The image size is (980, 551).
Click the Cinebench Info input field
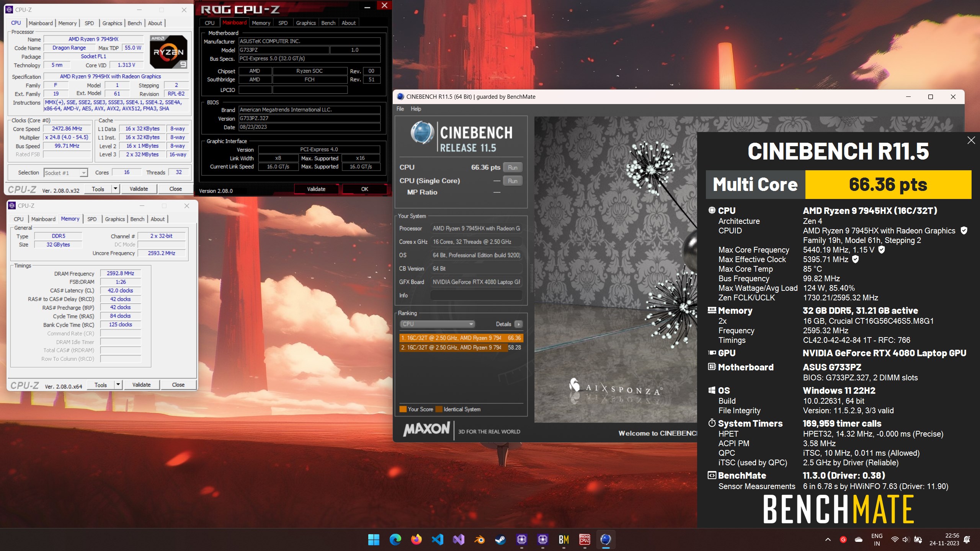coord(476,295)
